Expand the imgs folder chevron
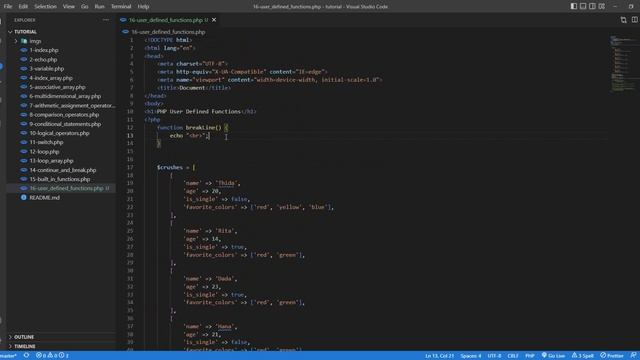Image resolution: width=640 pixels, height=360 pixels. 16,41
